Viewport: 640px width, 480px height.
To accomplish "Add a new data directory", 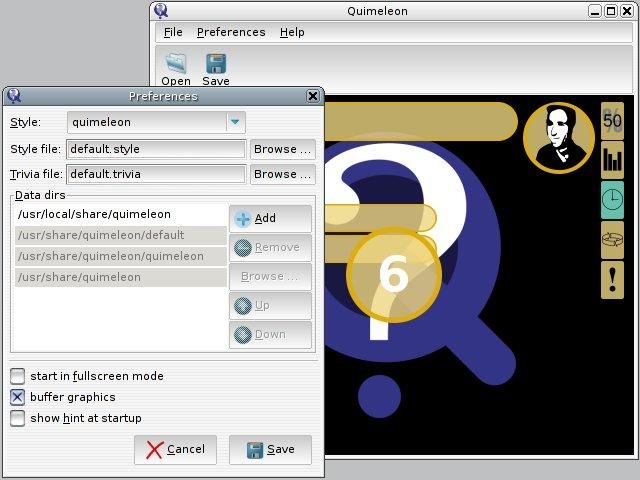I will [270, 218].
